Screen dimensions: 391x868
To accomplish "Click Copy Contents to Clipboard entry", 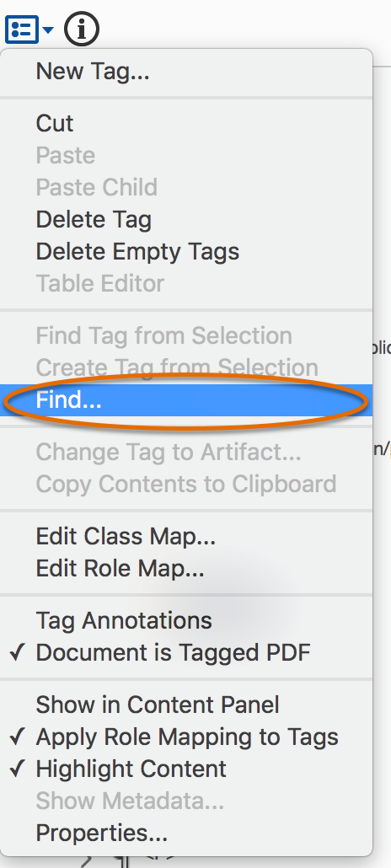I will [x=186, y=484].
